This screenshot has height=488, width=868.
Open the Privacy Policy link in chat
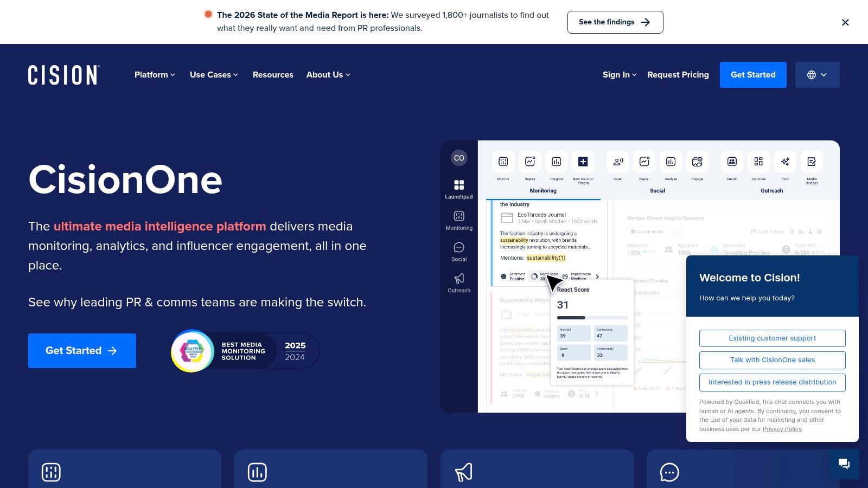pos(782,429)
